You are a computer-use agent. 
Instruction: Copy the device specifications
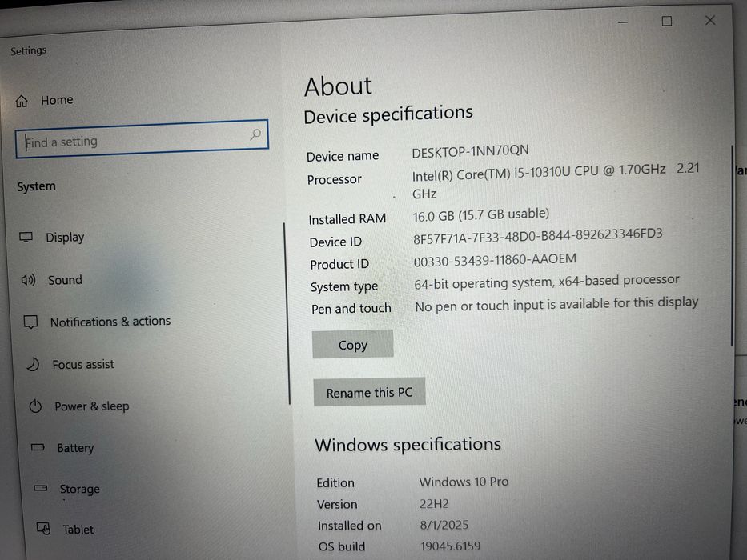tap(352, 344)
